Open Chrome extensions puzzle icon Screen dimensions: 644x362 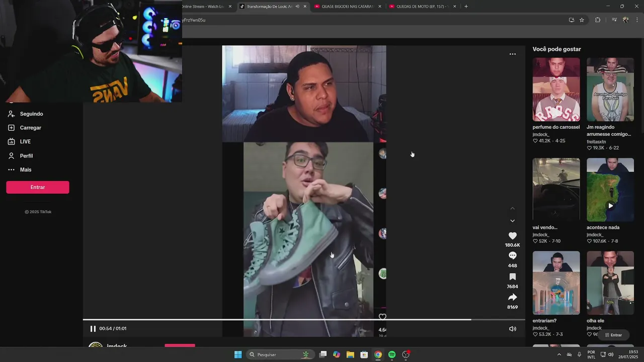[598, 20]
